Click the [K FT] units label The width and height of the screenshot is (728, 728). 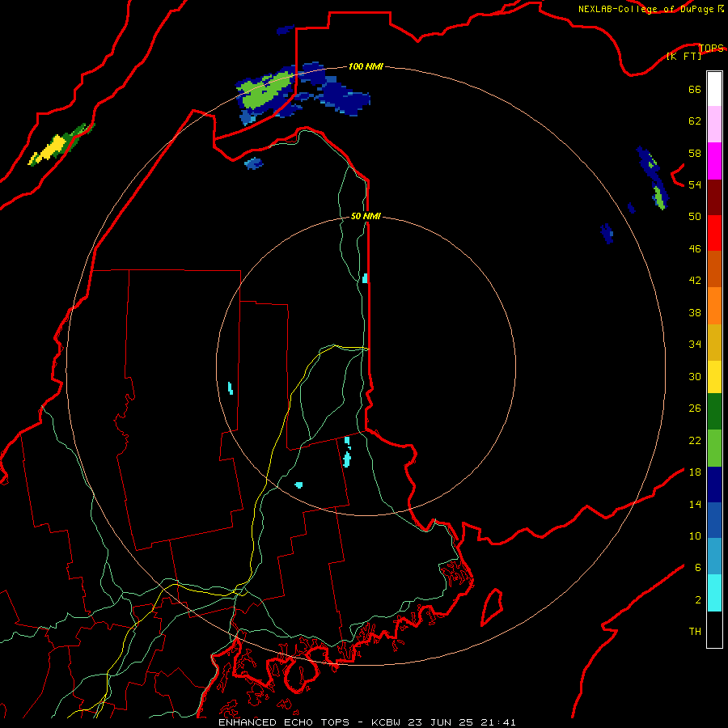tap(684, 57)
